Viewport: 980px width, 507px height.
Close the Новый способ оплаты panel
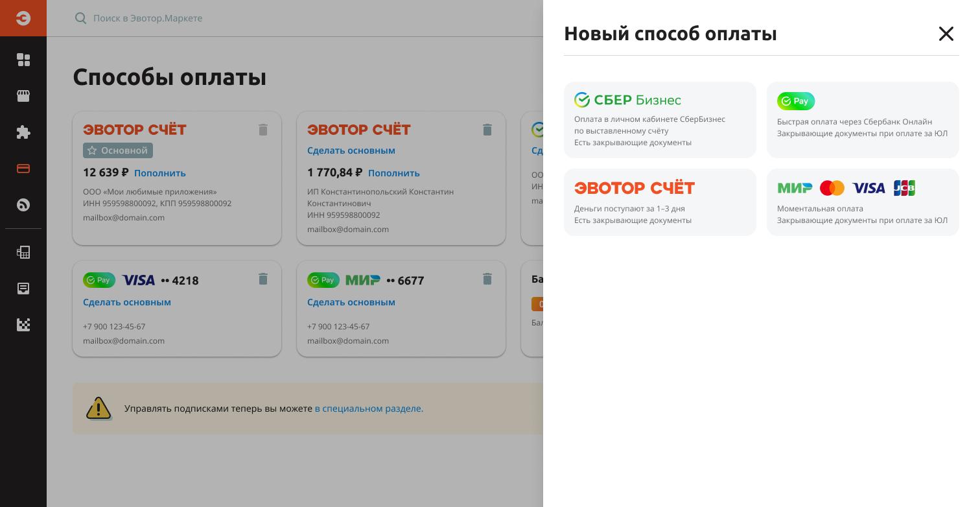(x=946, y=34)
